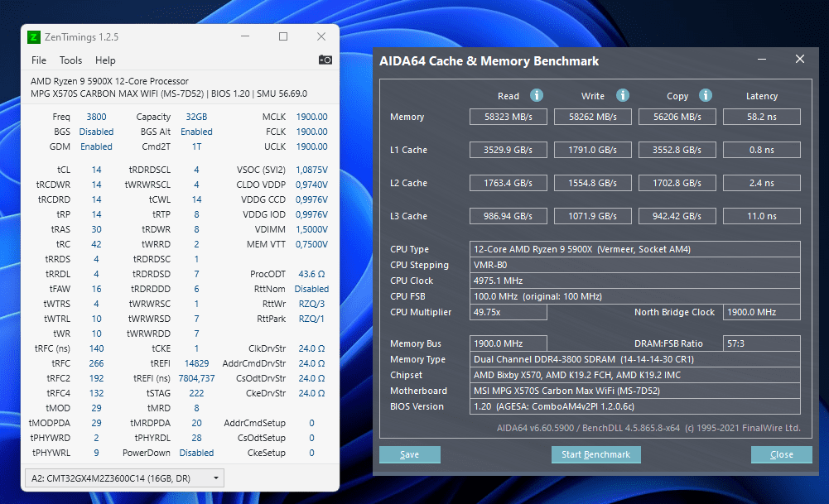Maximize the ZenTimings window
Screen dimensions: 829x504
click(x=283, y=36)
